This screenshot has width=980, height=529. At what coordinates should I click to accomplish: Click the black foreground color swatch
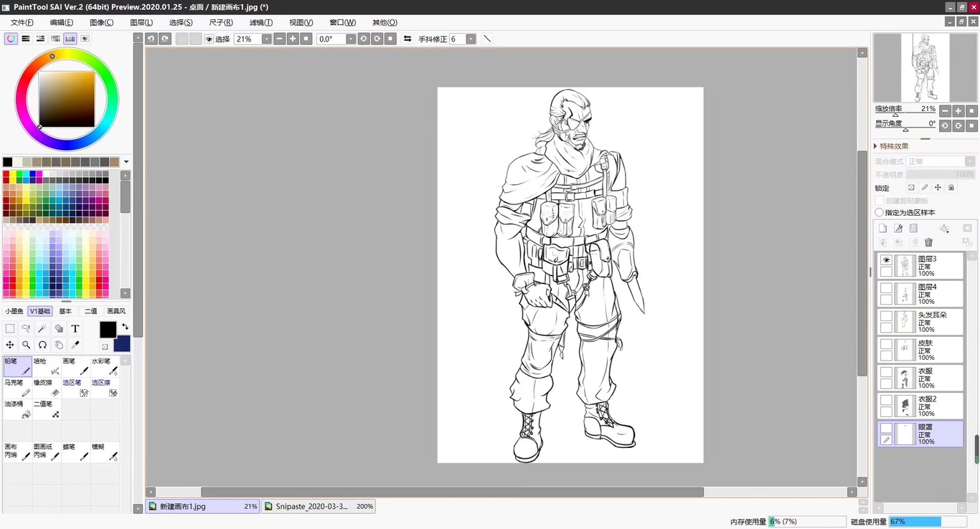[108, 329]
